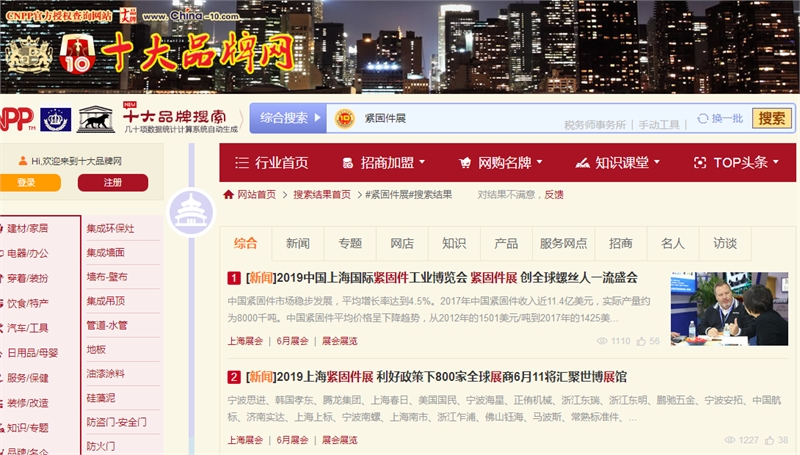
Task: Click the eye views icon showing 1227
Action: click(730, 440)
